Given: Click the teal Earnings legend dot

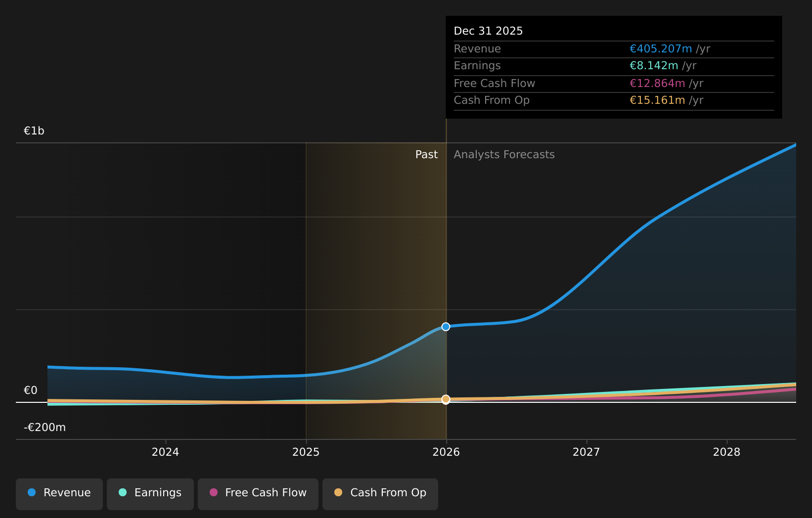Looking at the screenshot, I should [123, 492].
